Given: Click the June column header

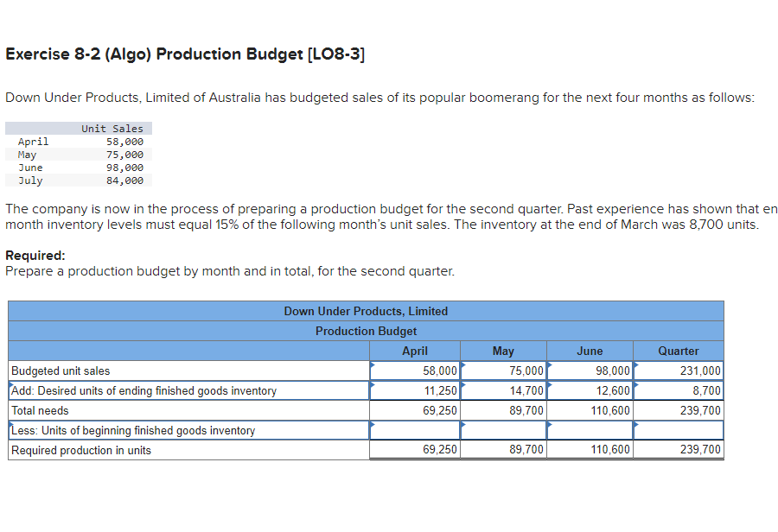Looking at the screenshot, I should pos(590,351).
